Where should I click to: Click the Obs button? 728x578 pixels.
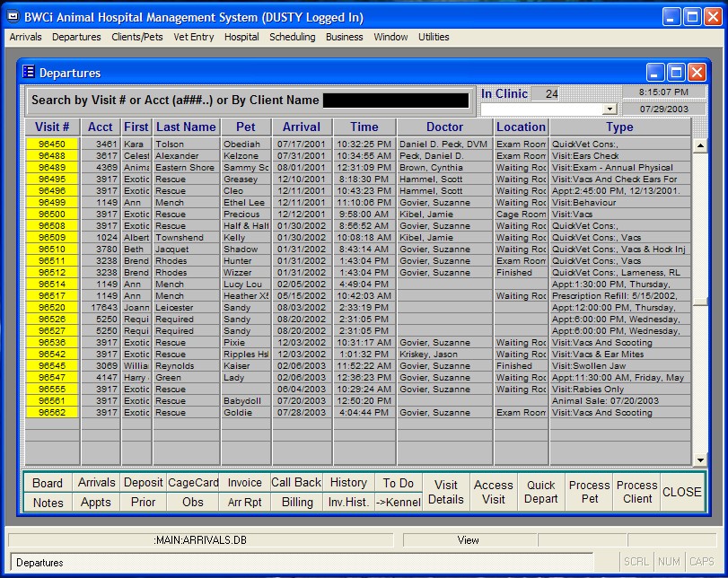tap(193, 503)
